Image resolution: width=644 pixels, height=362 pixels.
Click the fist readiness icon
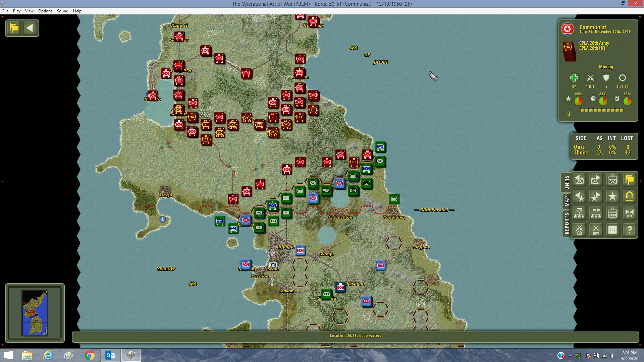[593, 99]
